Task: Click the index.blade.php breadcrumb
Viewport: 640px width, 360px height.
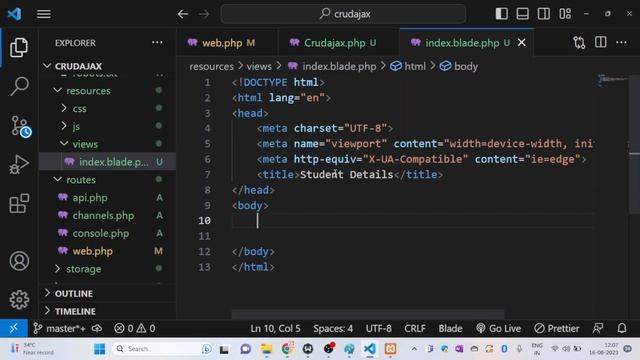Action: point(332,66)
